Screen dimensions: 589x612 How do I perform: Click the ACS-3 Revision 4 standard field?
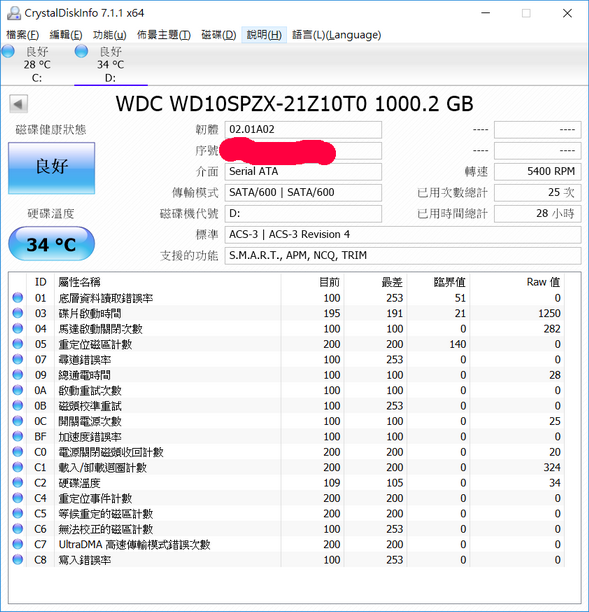[x=403, y=235]
